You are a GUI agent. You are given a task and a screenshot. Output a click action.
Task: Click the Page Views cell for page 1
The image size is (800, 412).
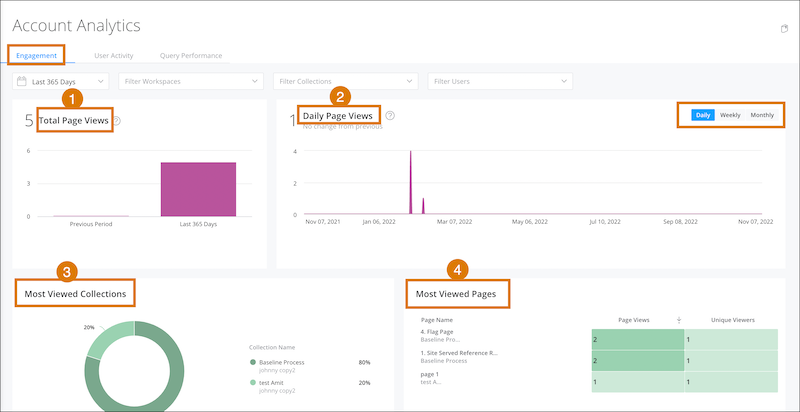[638, 382]
